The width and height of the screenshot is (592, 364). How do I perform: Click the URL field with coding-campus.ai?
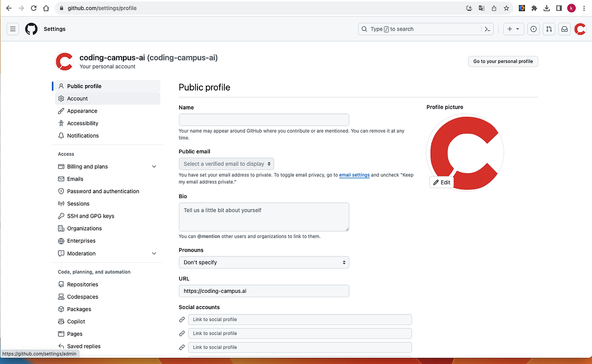(264, 291)
